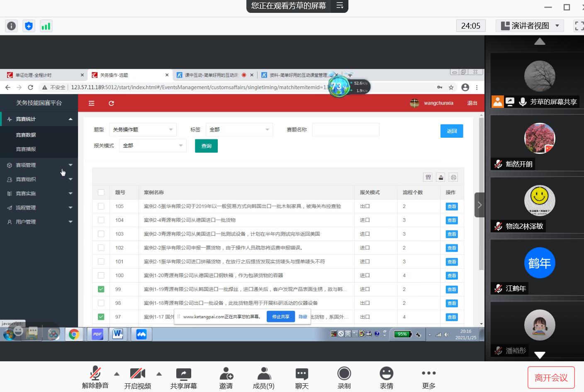Click the 离开会议 leave meeting button

(551, 377)
